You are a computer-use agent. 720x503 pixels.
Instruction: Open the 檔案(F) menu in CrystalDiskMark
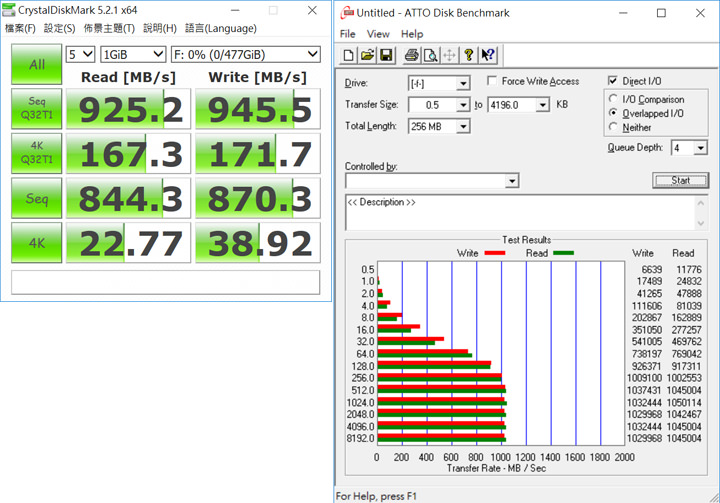[x=20, y=28]
